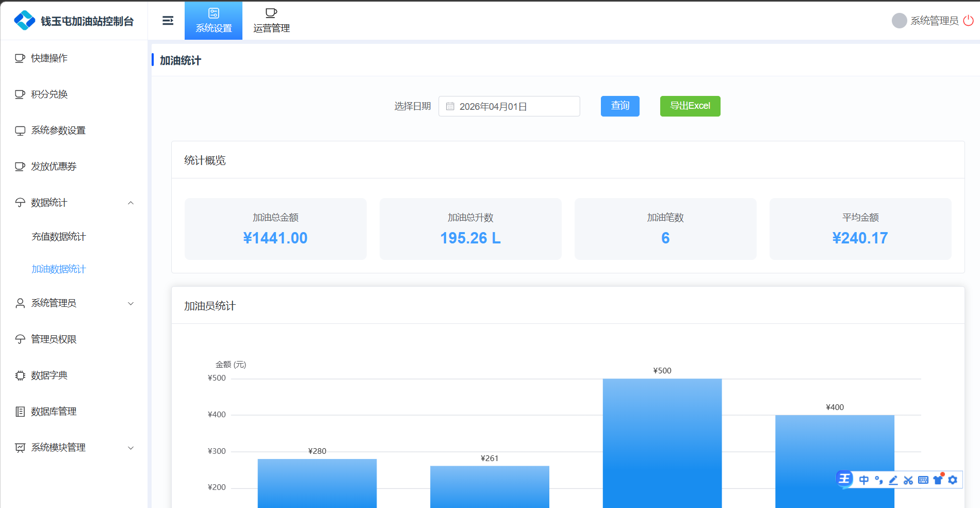Screen dimensions: 980x508
Task: Open the date picker input field
Action: pos(509,106)
